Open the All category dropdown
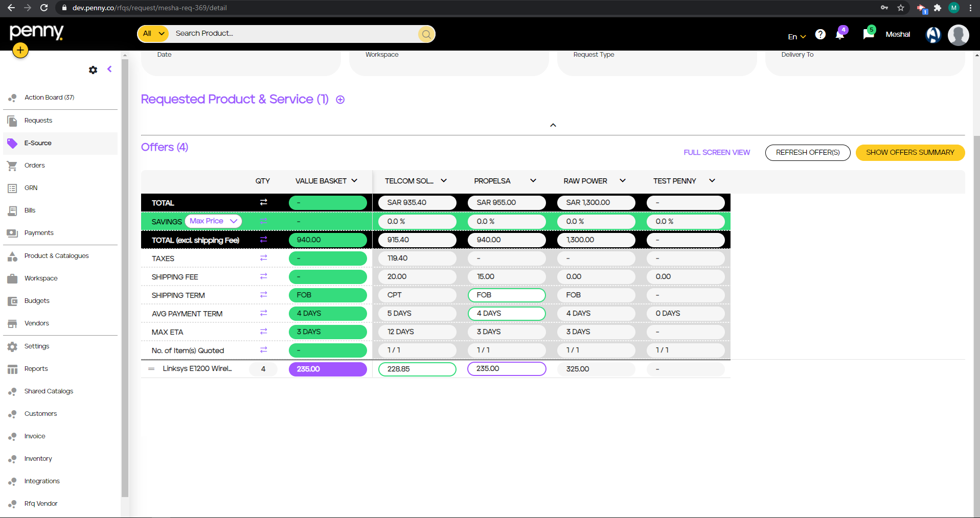Screen dimensions: 980x518 click(153, 34)
